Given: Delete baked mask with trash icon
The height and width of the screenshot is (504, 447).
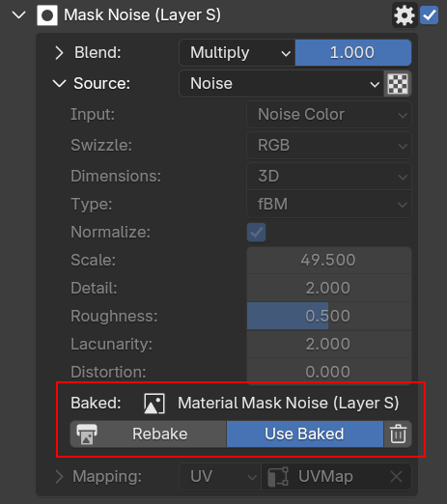Looking at the screenshot, I should pos(398,434).
